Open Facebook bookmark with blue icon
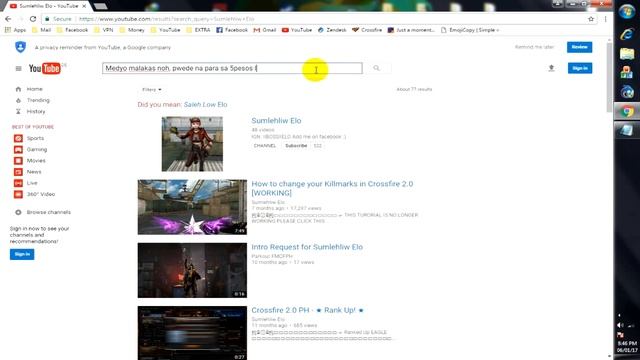The image size is (640, 360). point(232,30)
